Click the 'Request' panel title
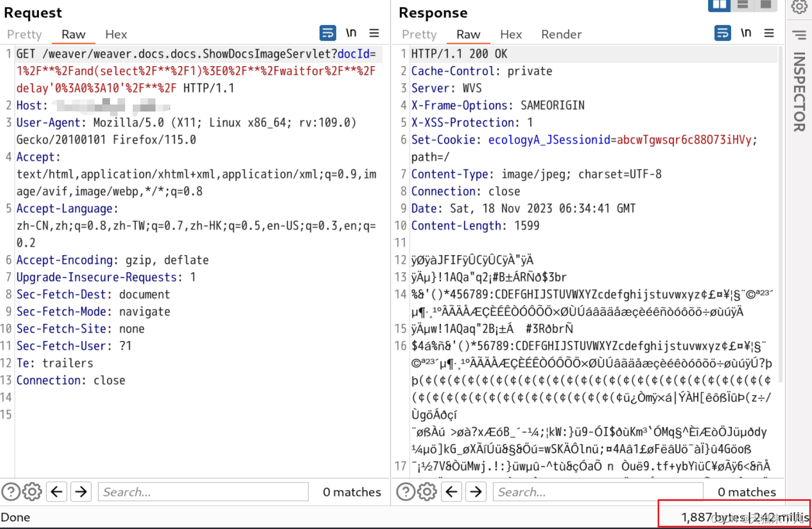The width and height of the screenshot is (812, 529). click(x=33, y=12)
